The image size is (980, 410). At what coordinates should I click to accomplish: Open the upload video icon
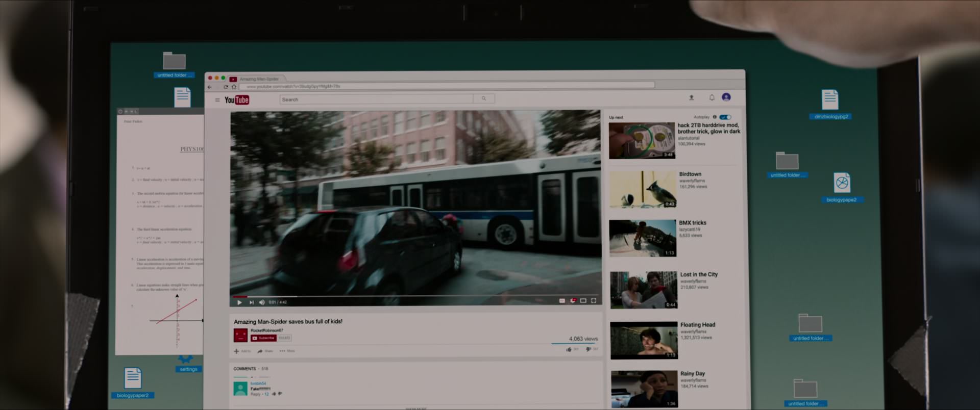pos(692,97)
